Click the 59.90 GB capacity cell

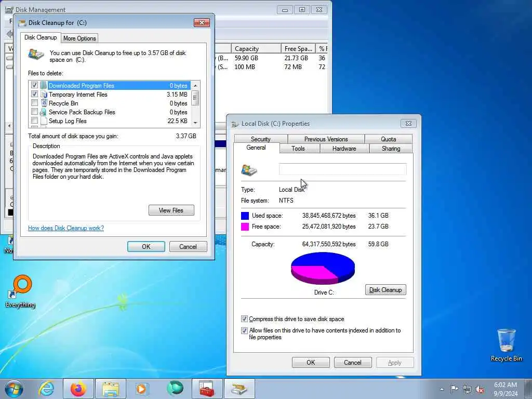point(246,58)
